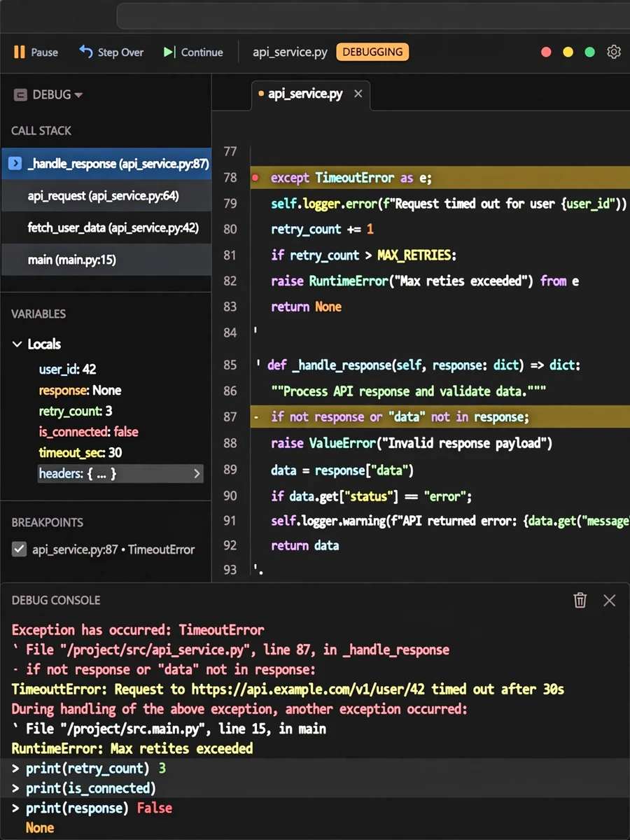The image size is (630, 840).
Task: Select the api_request stack frame
Action: click(x=106, y=196)
